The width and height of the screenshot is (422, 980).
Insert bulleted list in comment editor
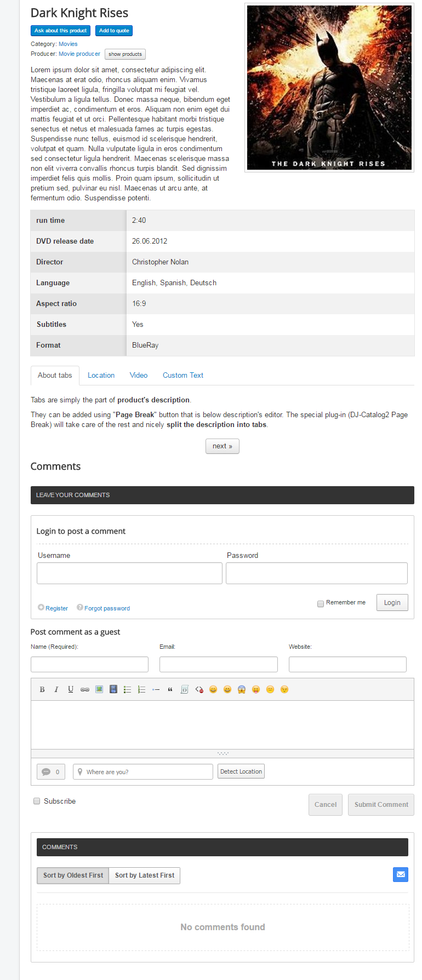coord(128,689)
